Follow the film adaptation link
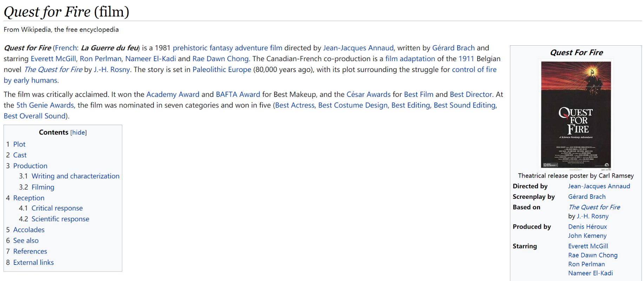The height and width of the screenshot is (281, 644). 410,59
